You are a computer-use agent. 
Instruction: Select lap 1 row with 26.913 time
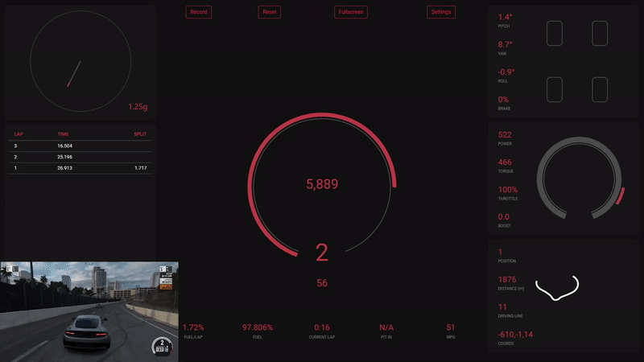[80, 168]
